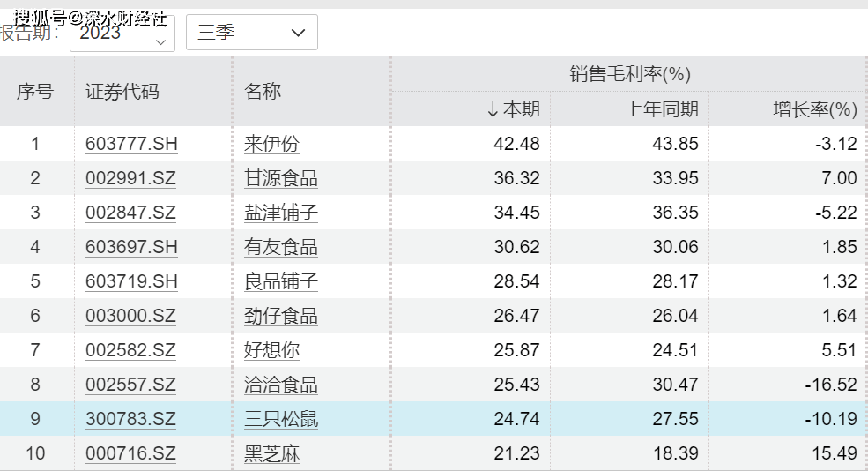The height and width of the screenshot is (471, 868).
Task: Open the 洽洽食品 company link
Action: (x=281, y=385)
